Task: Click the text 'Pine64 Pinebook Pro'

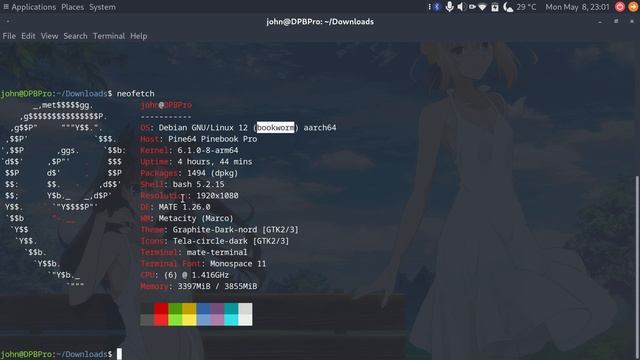Action: point(213,139)
